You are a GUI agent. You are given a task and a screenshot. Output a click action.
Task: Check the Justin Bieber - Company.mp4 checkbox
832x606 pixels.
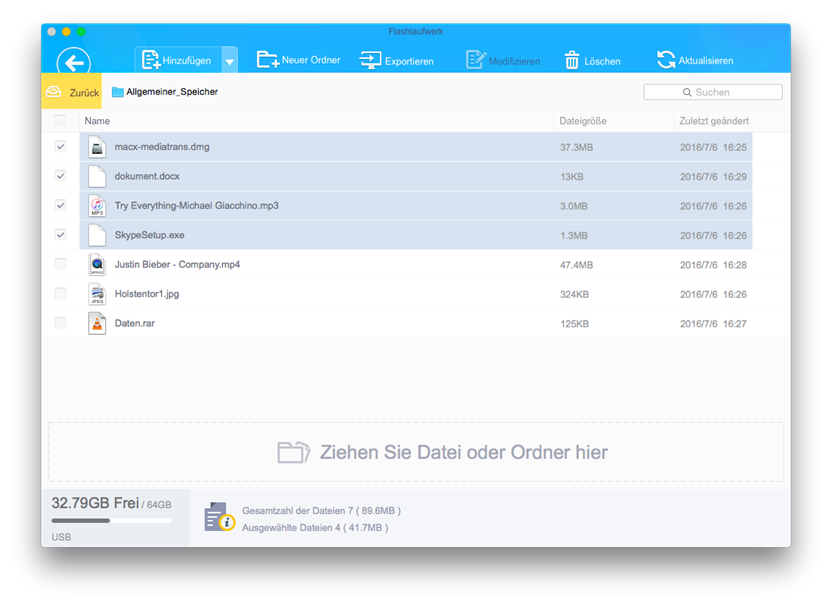click(60, 264)
